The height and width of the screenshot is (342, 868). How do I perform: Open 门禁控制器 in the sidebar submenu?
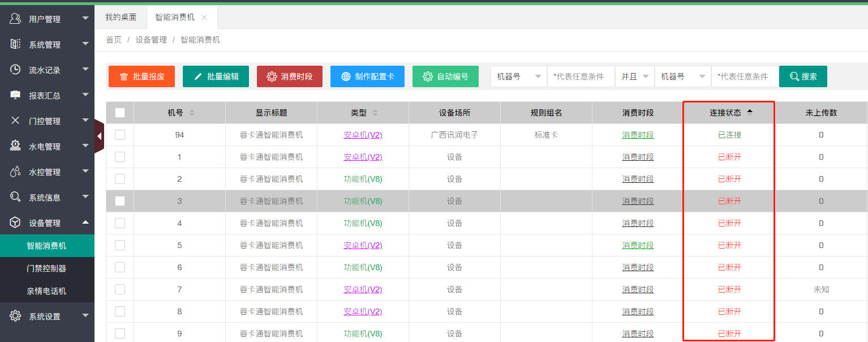(x=46, y=268)
